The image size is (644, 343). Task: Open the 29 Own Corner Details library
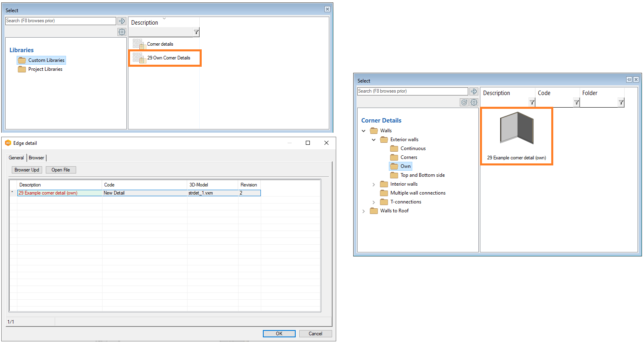(x=168, y=58)
